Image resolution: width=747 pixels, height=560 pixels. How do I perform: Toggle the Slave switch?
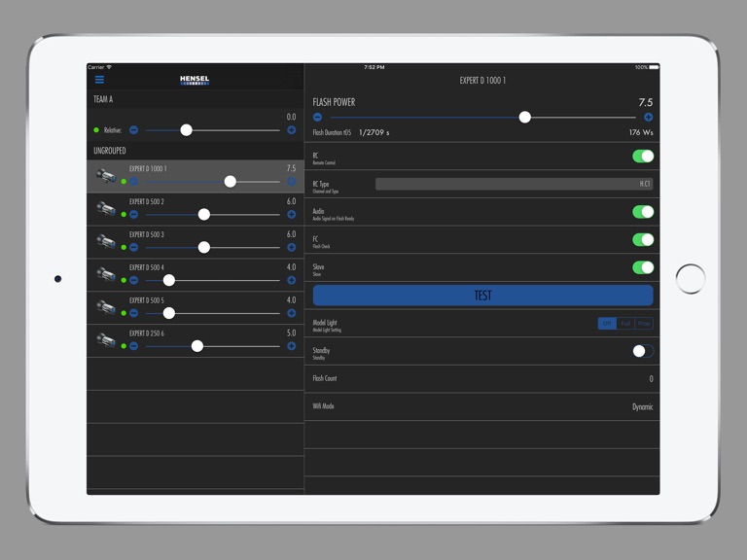(x=643, y=267)
